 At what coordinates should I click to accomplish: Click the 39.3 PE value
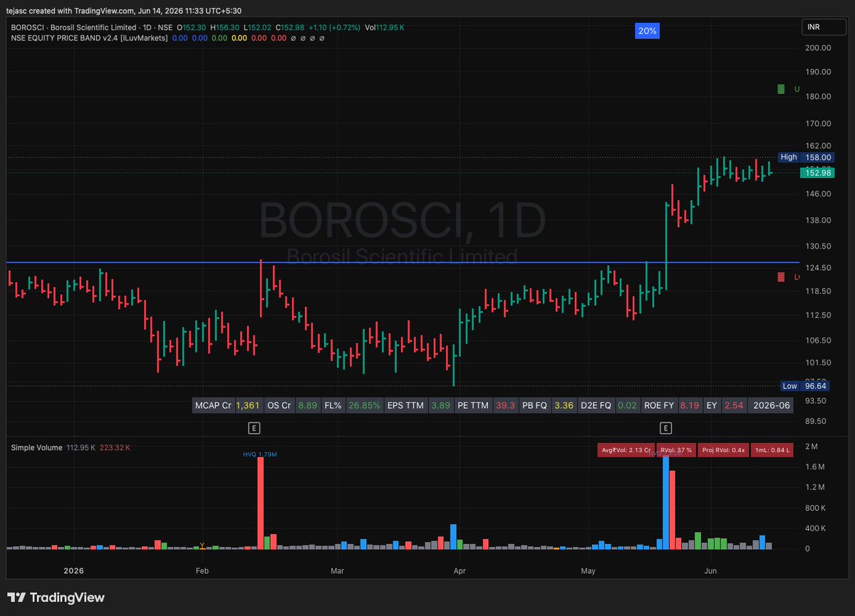pyautogui.click(x=505, y=405)
